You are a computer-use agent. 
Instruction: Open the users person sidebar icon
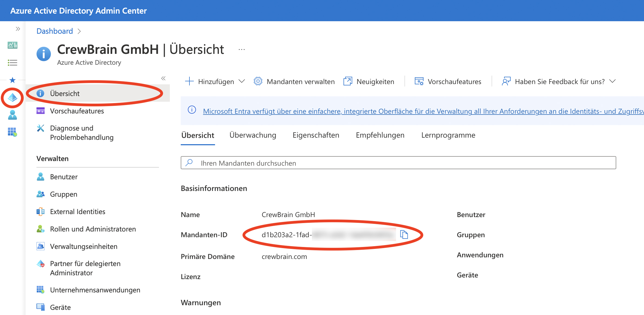click(13, 115)
